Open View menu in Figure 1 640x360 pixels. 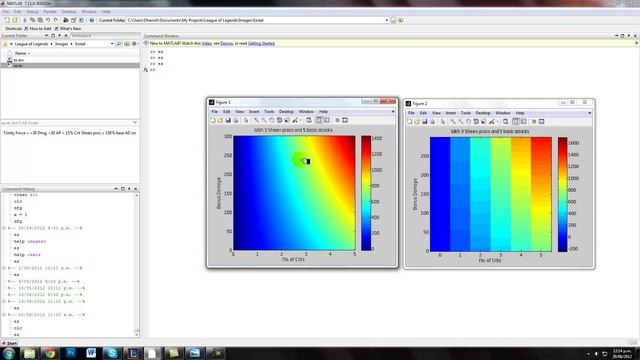click(240, 112)
